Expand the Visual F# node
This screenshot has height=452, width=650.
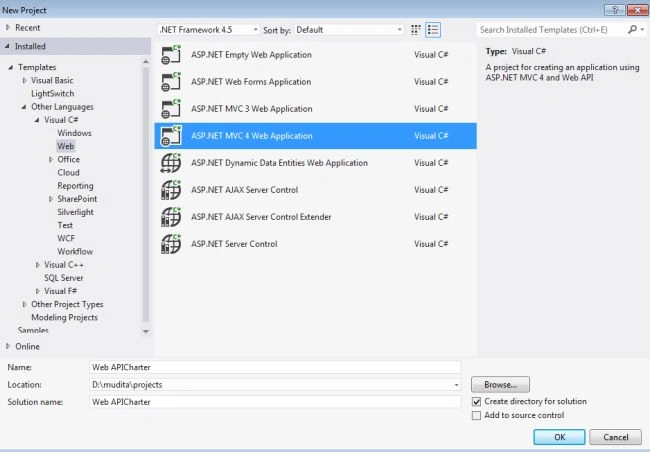tap(38, 291)
